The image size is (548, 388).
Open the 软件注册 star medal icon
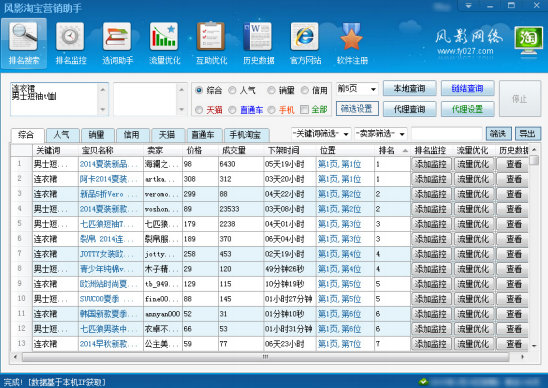coord(352,43)
